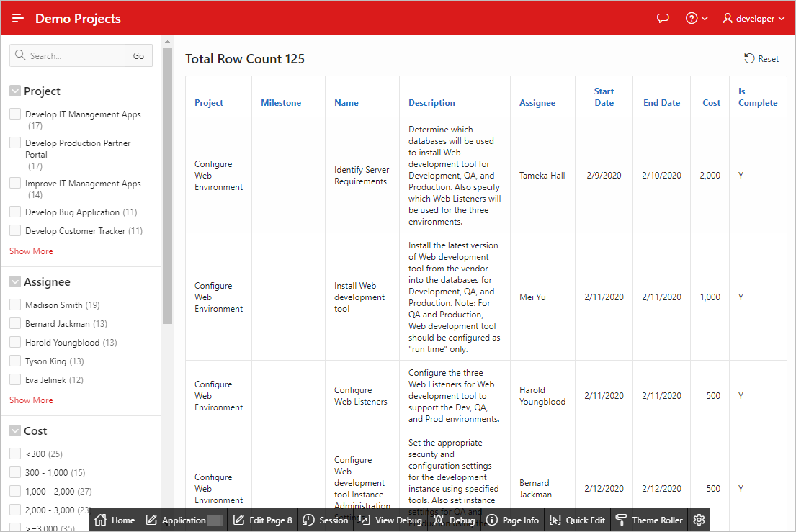Check Develop Production Partner Portal filter

[15, 143]
